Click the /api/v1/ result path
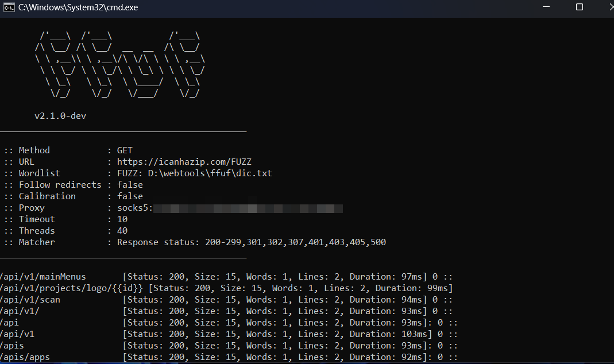 pyautogui.click(x=20, y=311)
